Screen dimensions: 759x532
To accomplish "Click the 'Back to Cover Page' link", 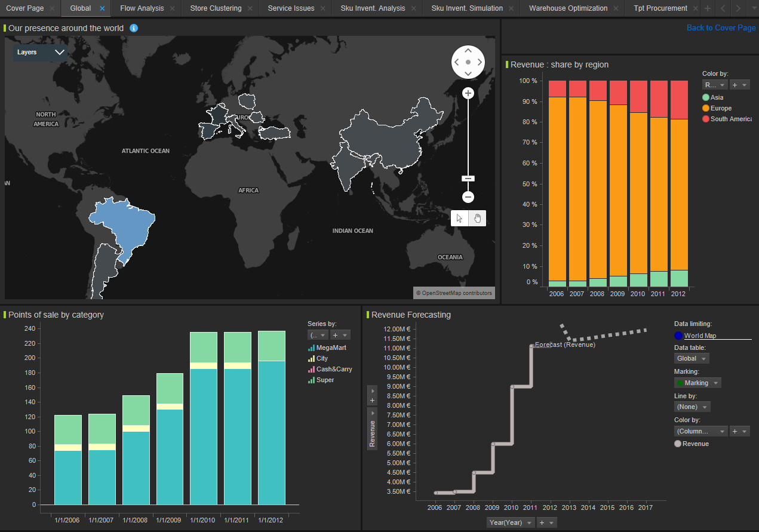I will click(721, 27).
